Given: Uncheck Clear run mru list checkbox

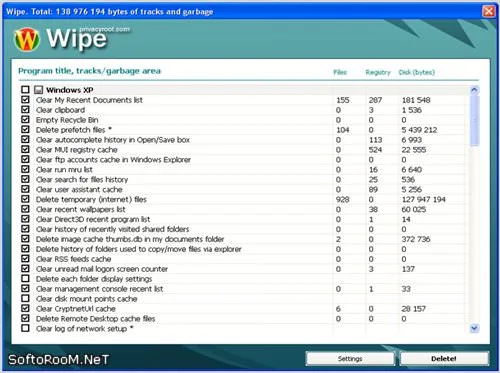Looking at the screenshot, I should click(x=25, y=169).
